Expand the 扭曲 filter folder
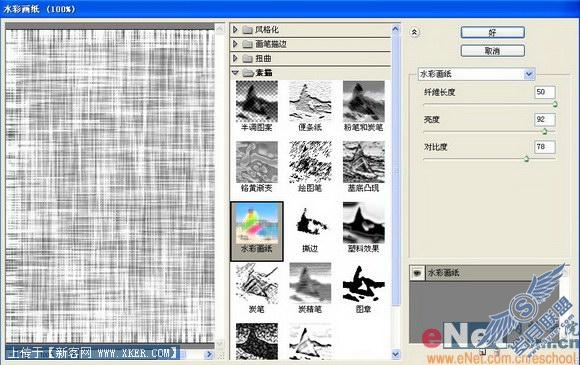The image size is (580, 365). tap(235, 58)
